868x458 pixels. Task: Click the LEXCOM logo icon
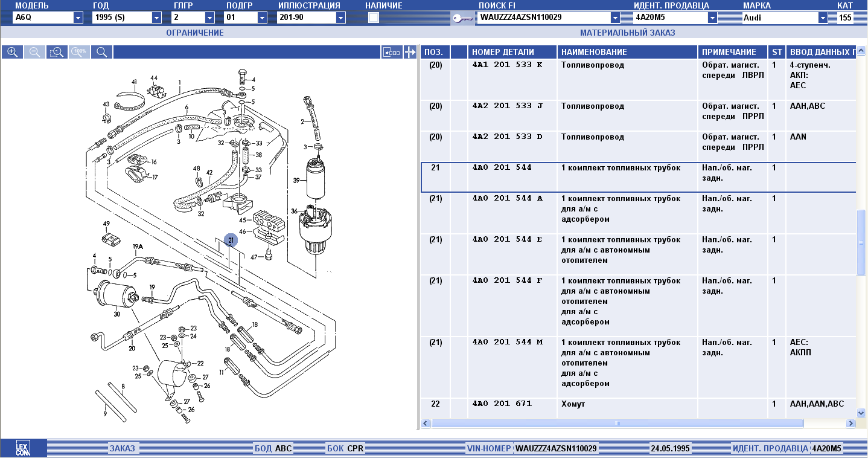[23, 448]
